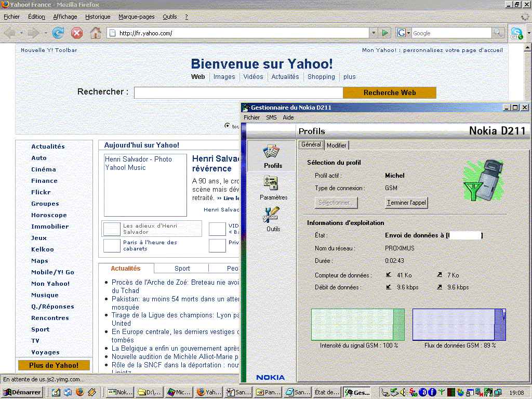532x399 pixels.
Task: Select the 'tout' radio button under search box
Action: pyautogui.click(x=227, y=126)
